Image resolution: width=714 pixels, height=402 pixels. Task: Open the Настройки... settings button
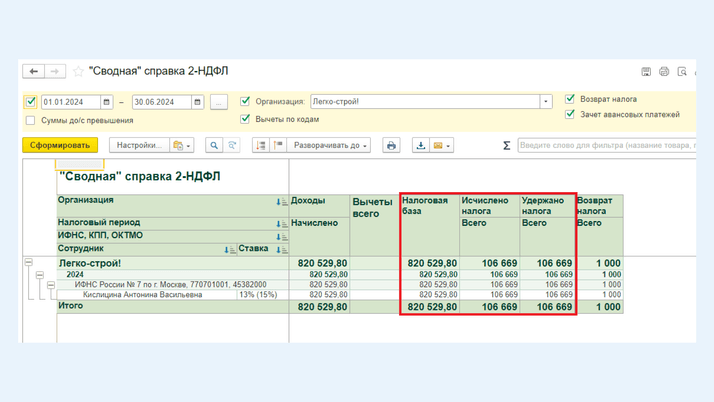click(x=139, y=145)
